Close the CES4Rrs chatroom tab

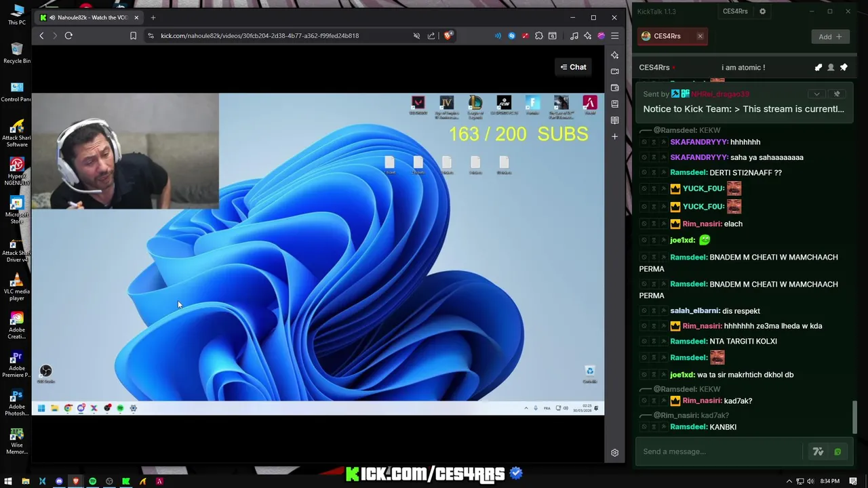(700, 37)
